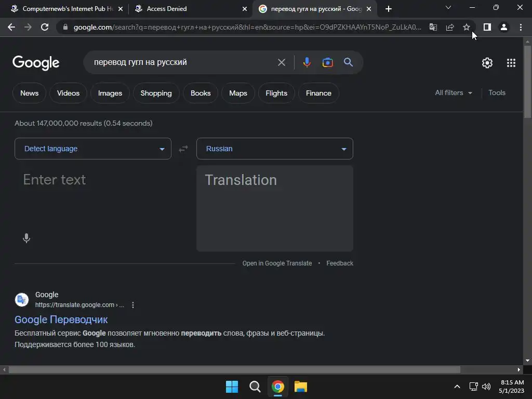Go to Google home via the logo
Viewport: 532px width, 399px height.
coord(36,63)
